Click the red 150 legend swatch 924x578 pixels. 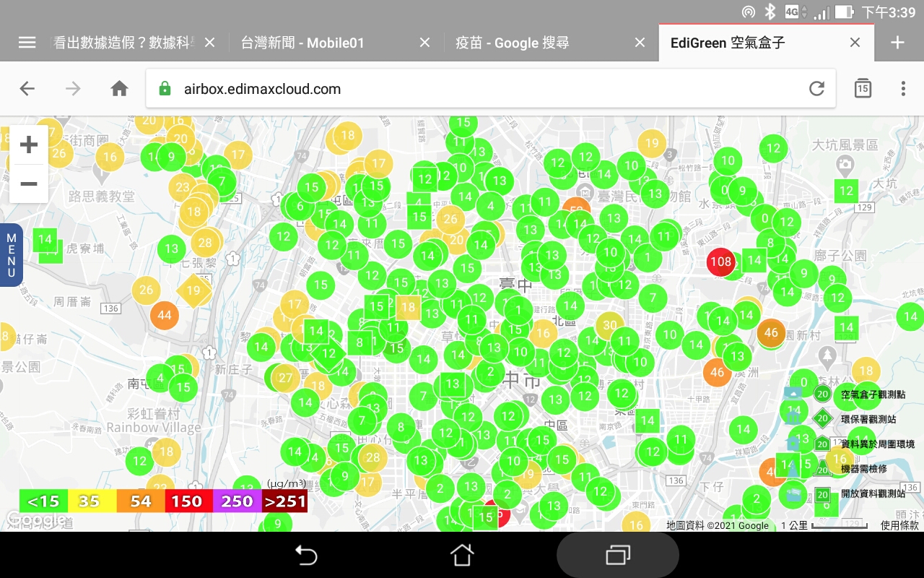tap(188, 501)
